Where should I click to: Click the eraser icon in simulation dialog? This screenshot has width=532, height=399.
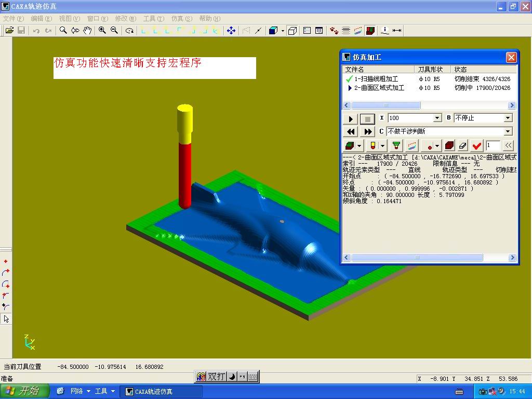pyautogui.click(x=463, y=146)
